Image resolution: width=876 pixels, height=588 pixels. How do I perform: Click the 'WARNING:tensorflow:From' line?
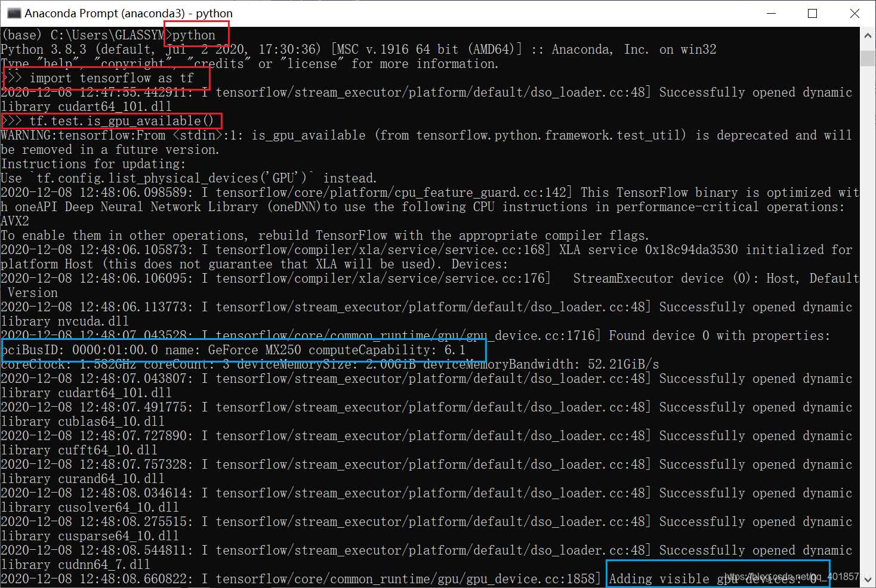click(83, 135)
